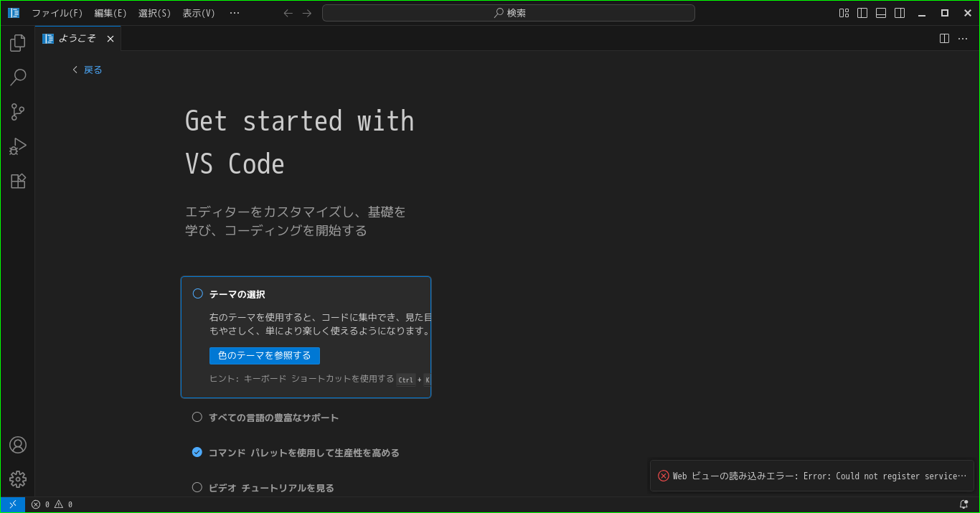Go forward with the navigation arrow
980x513 pixels.
coord(307,13)
